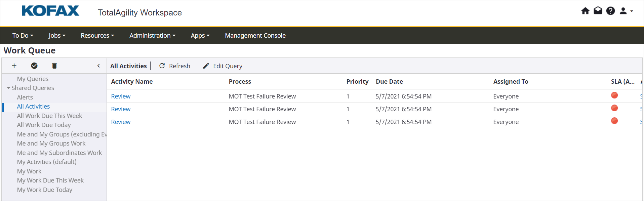Click the trash delete icon
644x201 pixels.
pos(54,66)
